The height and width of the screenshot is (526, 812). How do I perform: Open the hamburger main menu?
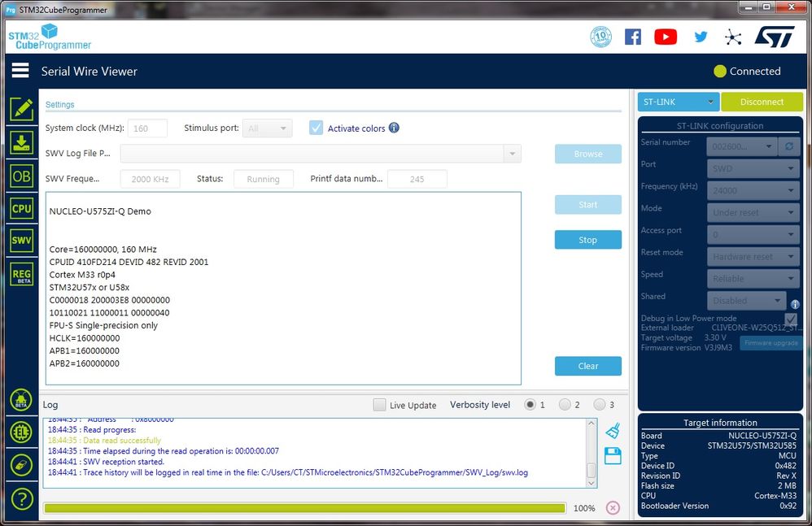20,71
